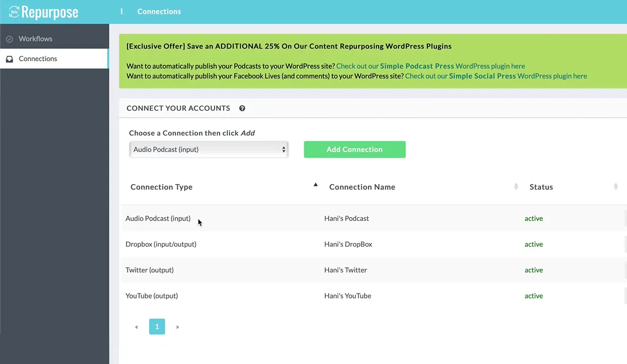Open the Simple Podcast Press plugin link
The image size is (627, 364).
[x=430, y=66]
